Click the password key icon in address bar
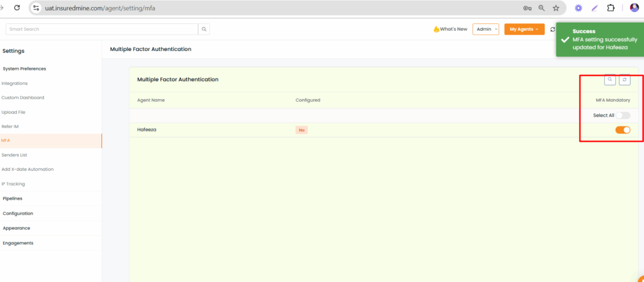Viewport: 644px width, 282px height. click(x=528, y=8)
